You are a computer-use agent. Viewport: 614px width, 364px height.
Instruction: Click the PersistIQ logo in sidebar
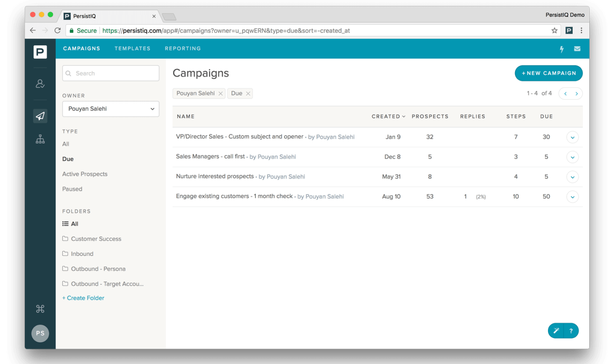click(x=40, y=52)
